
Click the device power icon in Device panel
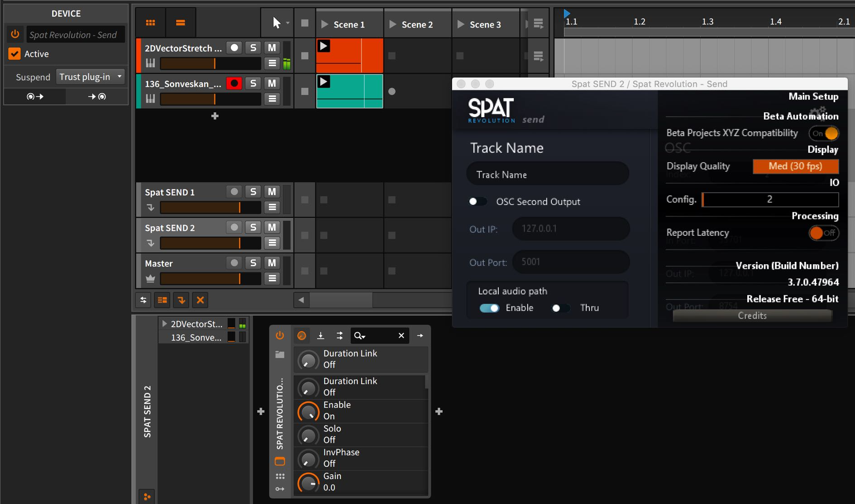click(15, 34)
